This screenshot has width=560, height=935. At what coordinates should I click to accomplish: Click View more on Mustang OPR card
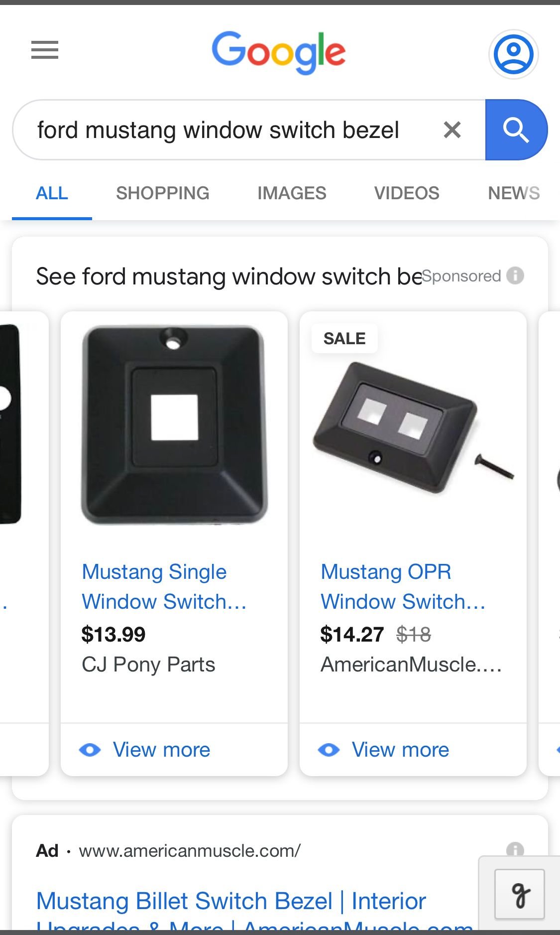(400, 750)
